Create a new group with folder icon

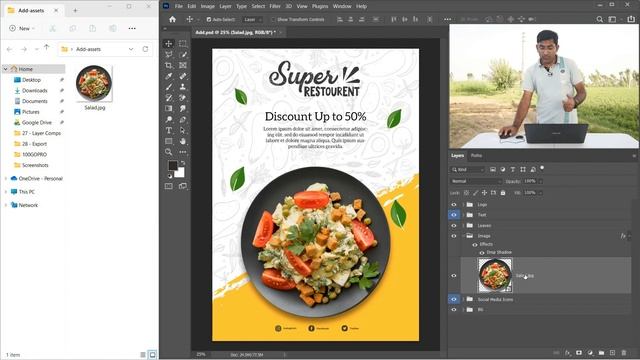[601, 353]
